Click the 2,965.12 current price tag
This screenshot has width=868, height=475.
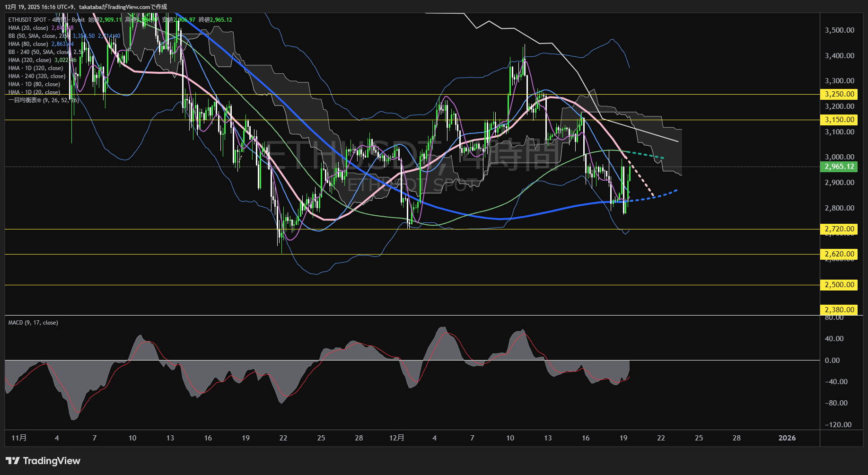(x=839, y=167)
